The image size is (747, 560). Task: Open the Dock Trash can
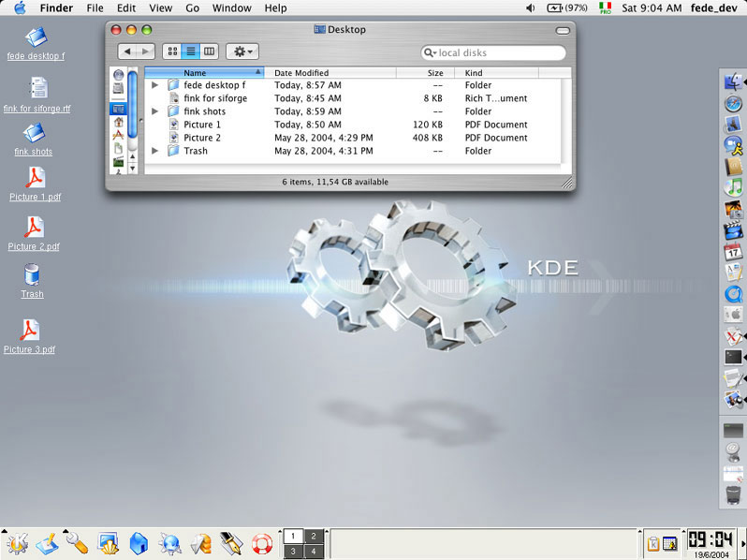click(x=733, y=494)
